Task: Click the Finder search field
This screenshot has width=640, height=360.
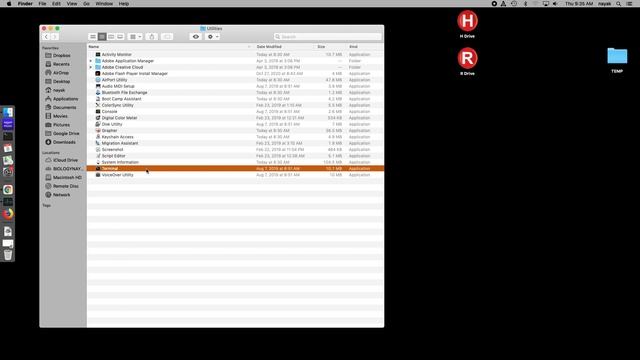Action: [328, 37]
